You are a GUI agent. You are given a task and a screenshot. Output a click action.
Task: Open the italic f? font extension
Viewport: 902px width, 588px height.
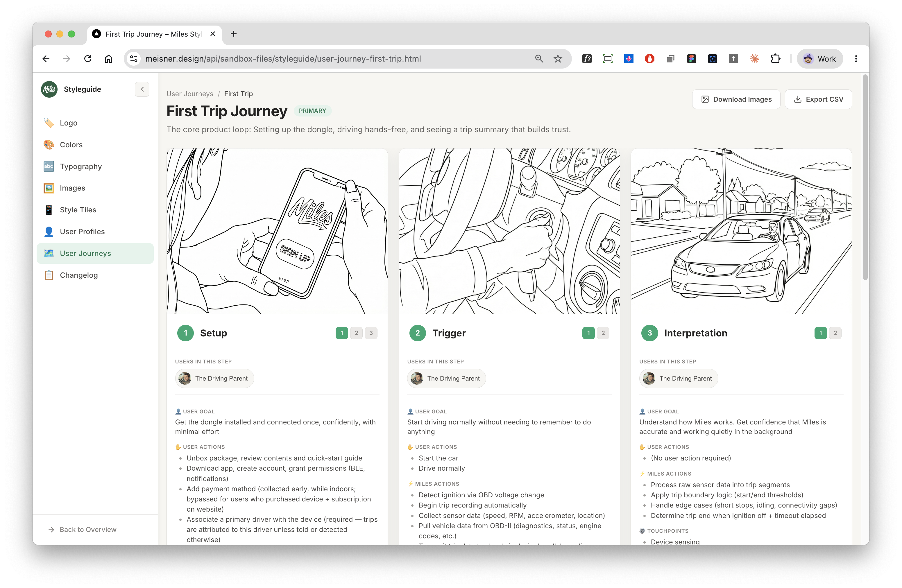(587, 59)
